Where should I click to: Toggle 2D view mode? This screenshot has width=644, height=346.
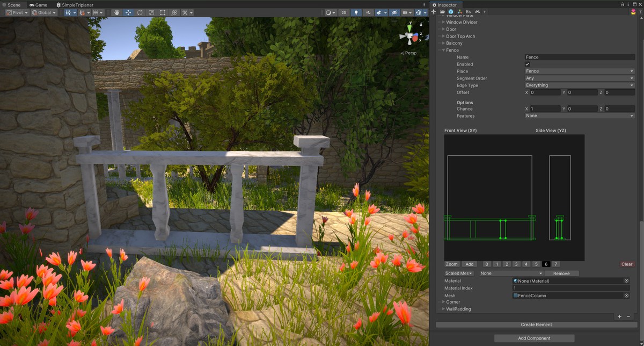(344, 12)
